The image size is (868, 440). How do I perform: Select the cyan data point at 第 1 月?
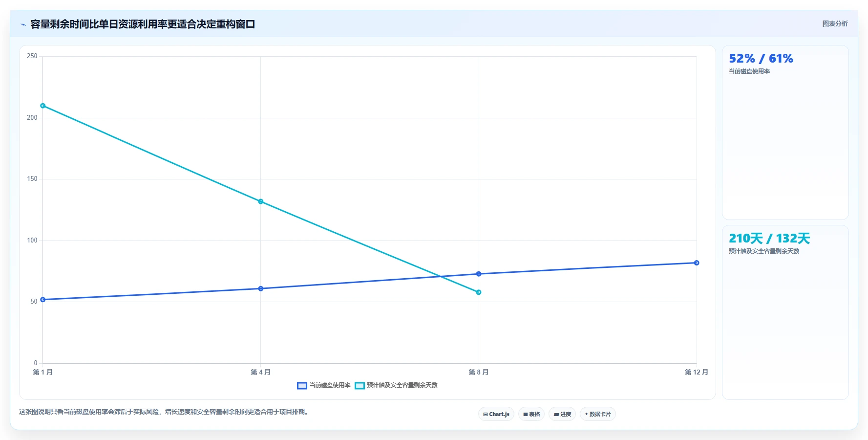pos(43,106)
